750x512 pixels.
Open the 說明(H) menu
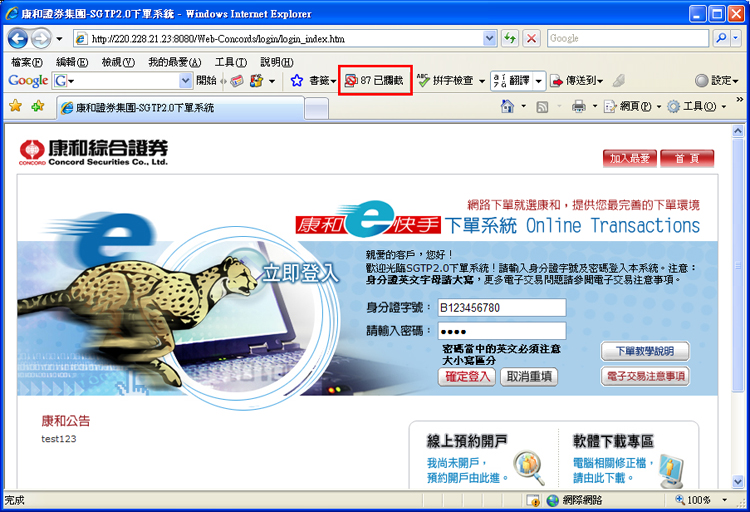[x=277, y=62]
